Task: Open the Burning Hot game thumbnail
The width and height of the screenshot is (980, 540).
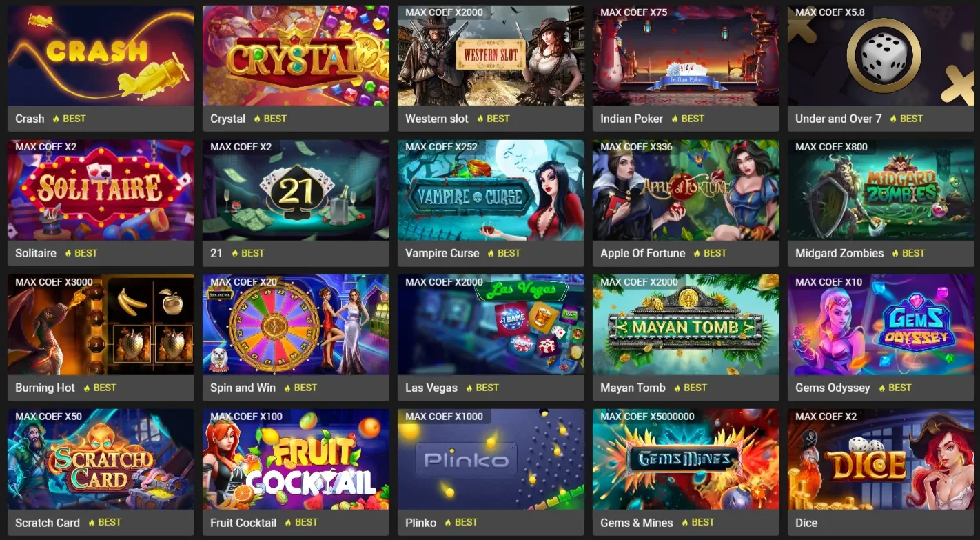Action: point(101,324)
